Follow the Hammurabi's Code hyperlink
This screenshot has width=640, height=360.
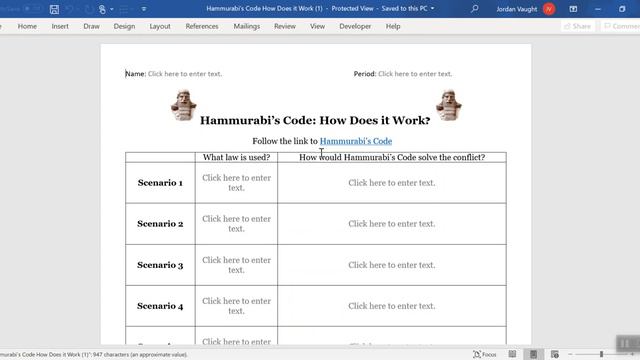tap(356, 141)
